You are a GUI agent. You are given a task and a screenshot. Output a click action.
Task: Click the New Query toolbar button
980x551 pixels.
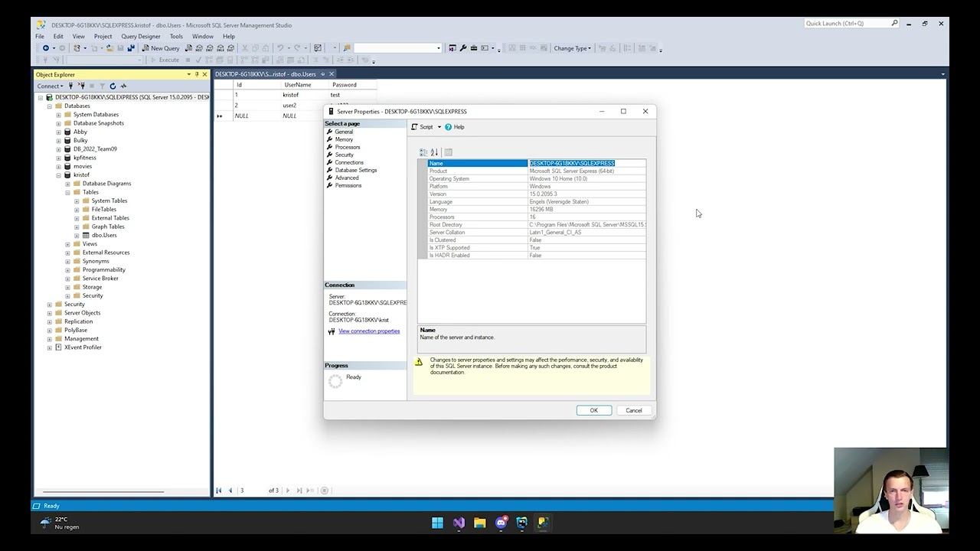click(161, 48)
